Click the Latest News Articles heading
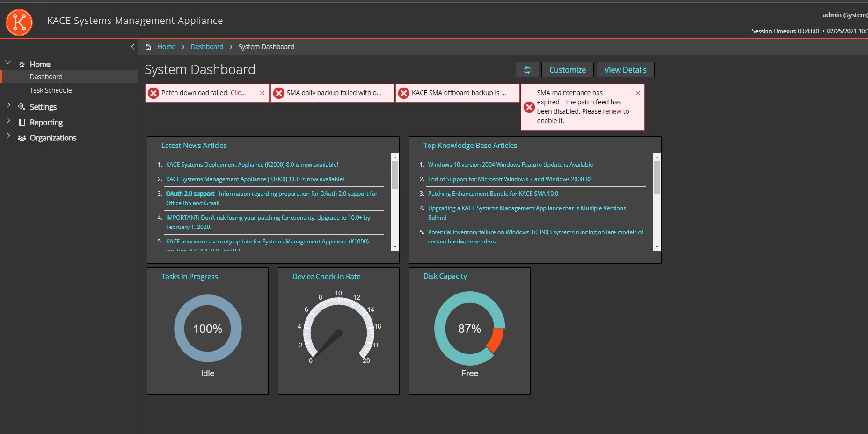Screen dimensions: 868x434 coord(194,146)
